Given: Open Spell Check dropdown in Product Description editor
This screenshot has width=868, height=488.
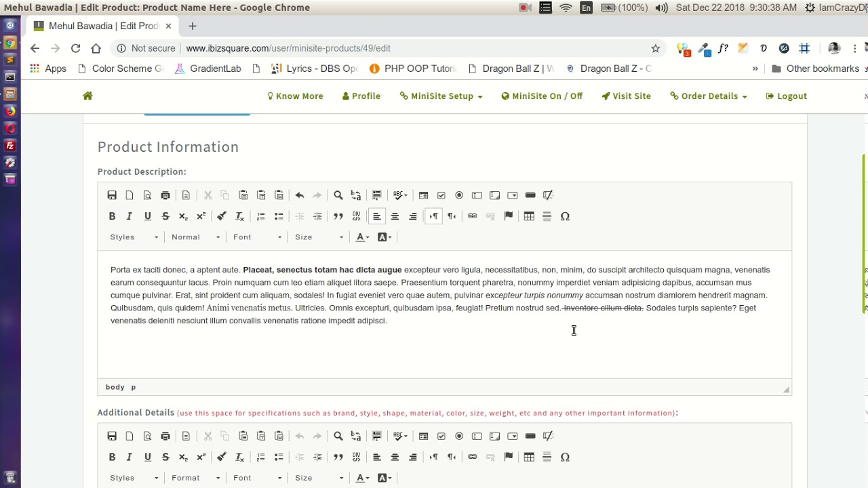Looking at the screenshot, I should click(x=401, y=195).
